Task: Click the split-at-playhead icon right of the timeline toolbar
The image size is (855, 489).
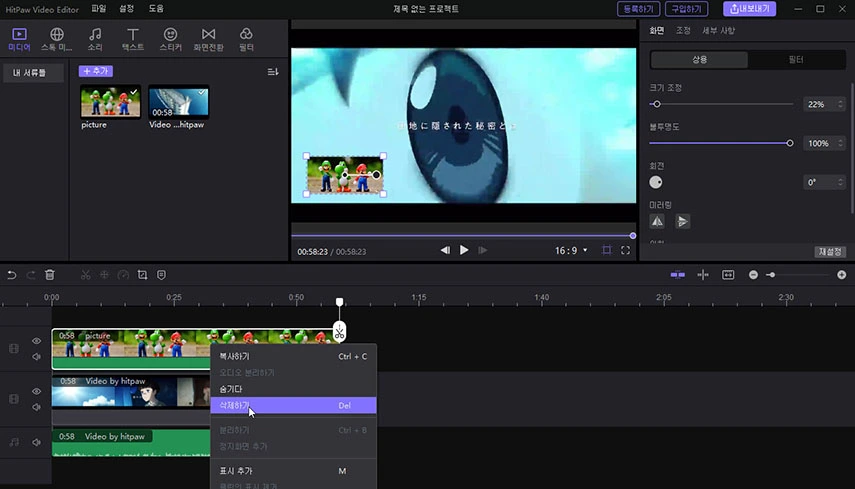Action: pos(703,275)
